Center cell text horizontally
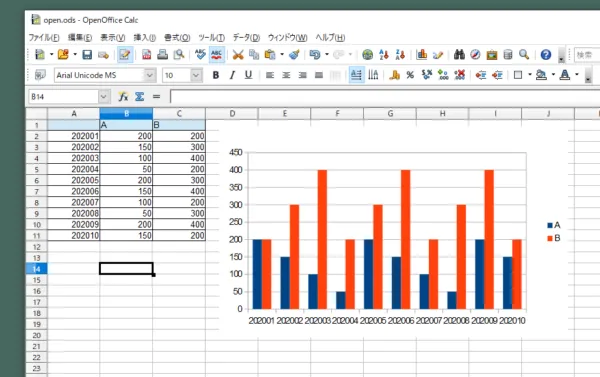Viewport: 600px width, 377px height. click(286, 75)
